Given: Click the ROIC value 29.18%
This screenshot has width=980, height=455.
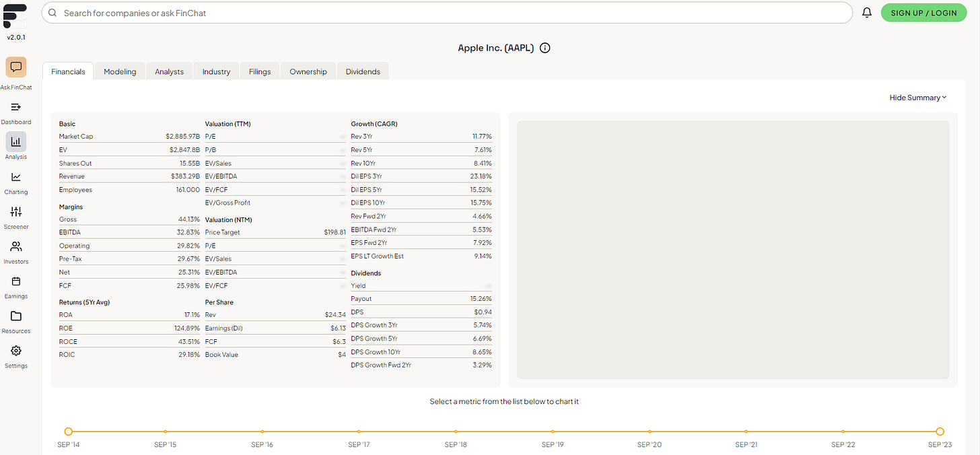Looking at the screenshot, I should click(x=188, y=355).
